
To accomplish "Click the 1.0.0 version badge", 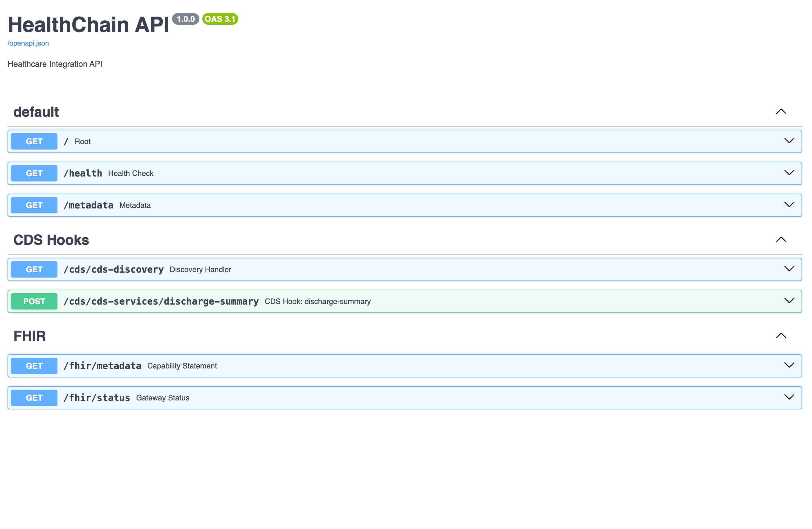I will tap(186, 19).
